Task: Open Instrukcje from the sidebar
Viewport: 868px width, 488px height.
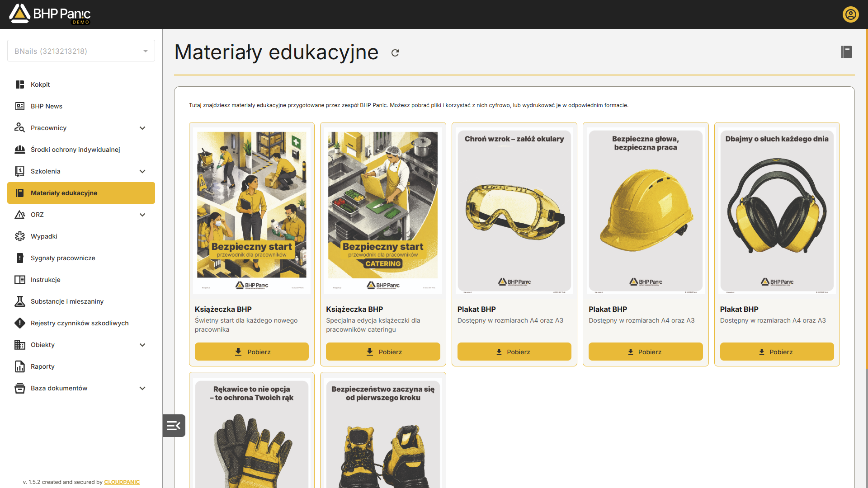Action: pyautogui.click(x=81, y=280)
